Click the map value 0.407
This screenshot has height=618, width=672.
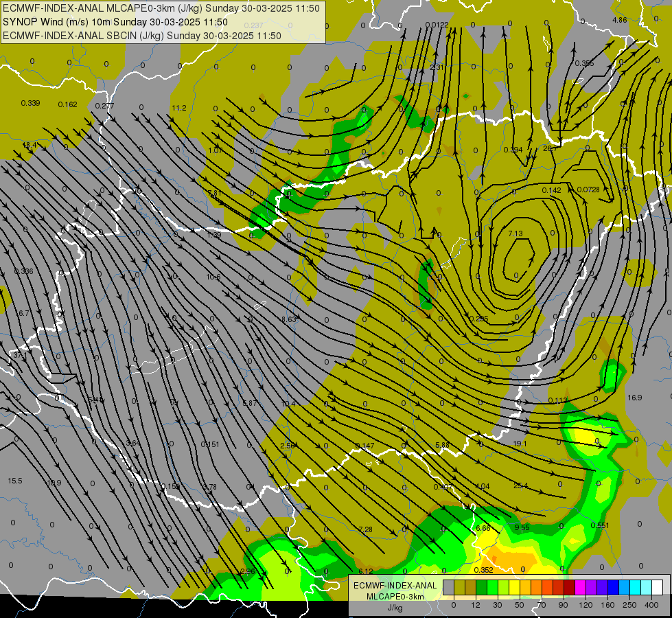coord(443,487)
